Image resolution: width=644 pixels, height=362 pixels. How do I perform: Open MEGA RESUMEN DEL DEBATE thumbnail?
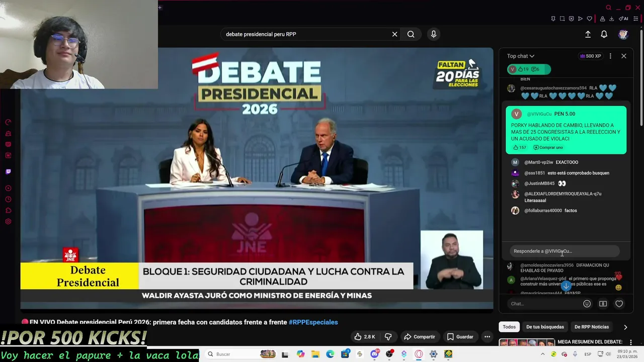click(x=526, y=343)
